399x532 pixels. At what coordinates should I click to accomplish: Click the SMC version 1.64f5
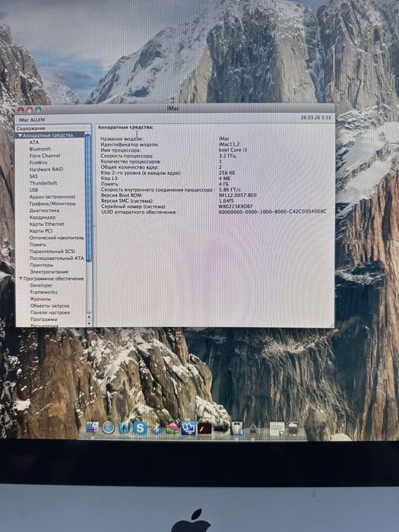226,201
